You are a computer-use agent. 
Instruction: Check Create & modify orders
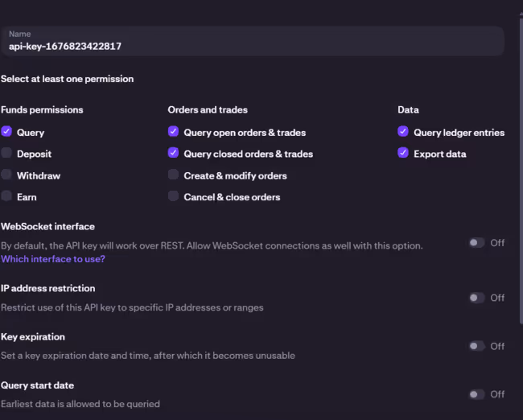tap(173, 175)
